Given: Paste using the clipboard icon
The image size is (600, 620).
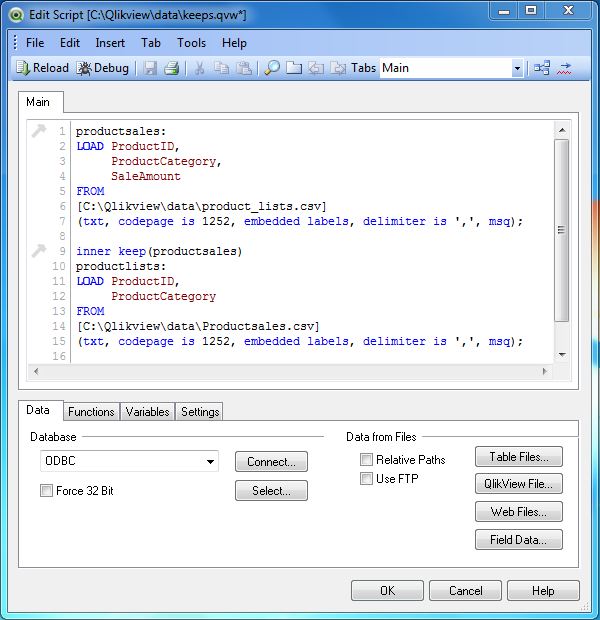Looking at the screenshot, I should click(x=244, y=68).
